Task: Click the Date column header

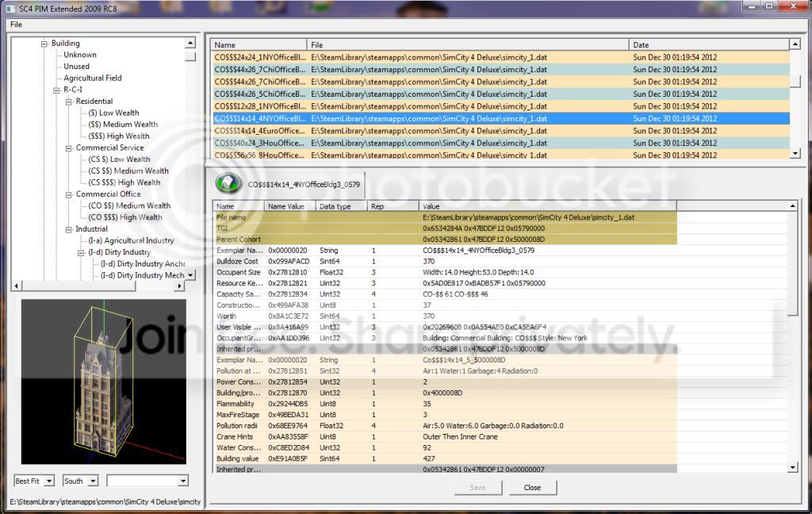Action: point(709,44)
